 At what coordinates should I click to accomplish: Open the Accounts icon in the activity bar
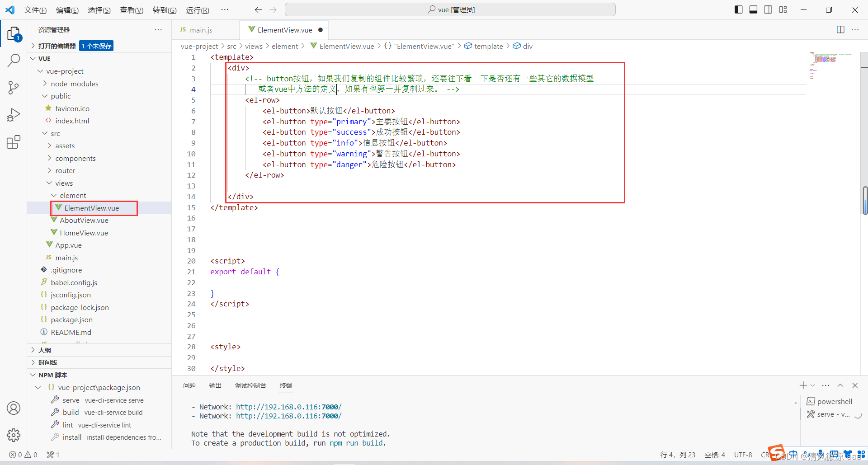pyautogui.click(x=14, y=408)
